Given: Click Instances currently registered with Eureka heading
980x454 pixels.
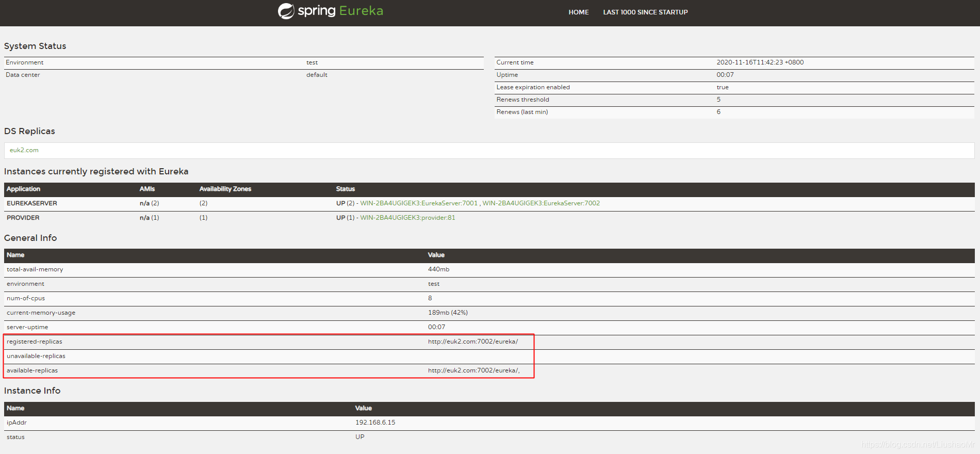Looking at the screenshot, I should pos(96,171).
